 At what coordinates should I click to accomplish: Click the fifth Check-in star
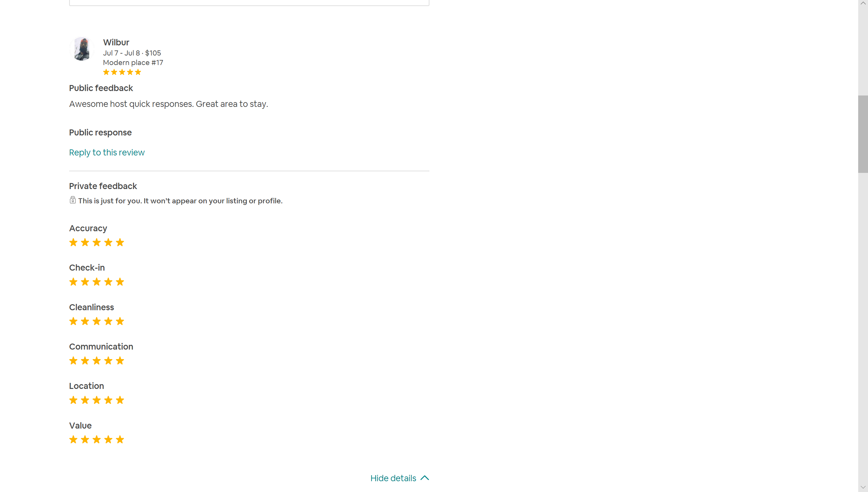[120, 282]
